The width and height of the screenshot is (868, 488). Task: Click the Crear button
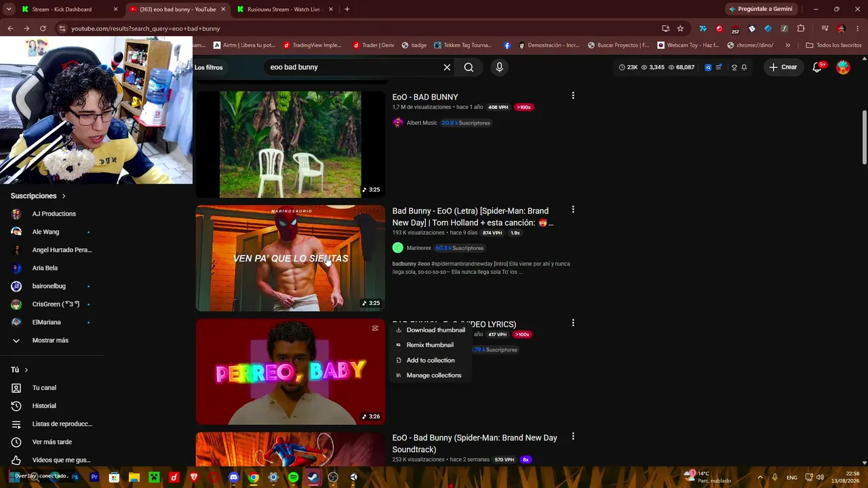point(783,67)
